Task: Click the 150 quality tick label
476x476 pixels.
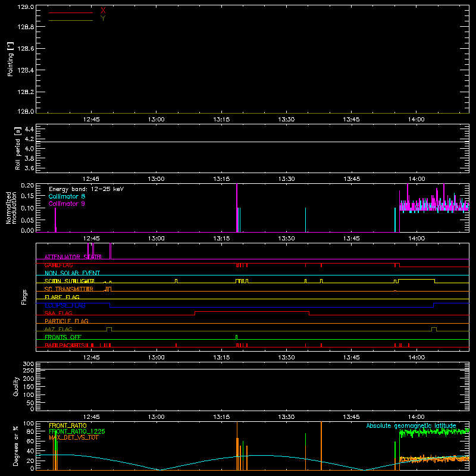Action: pos(28,387)
